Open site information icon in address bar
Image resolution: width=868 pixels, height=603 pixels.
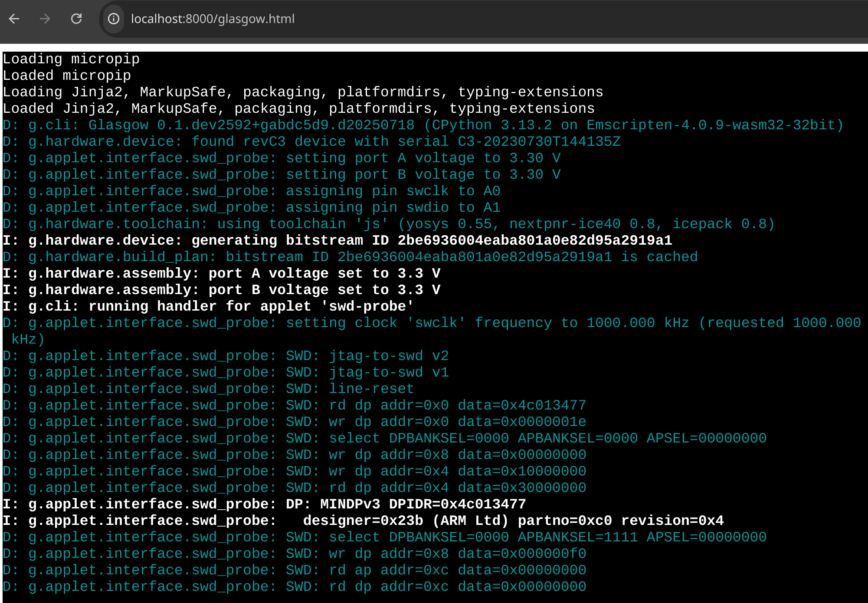pyautogui.click(x=114, y=19)
